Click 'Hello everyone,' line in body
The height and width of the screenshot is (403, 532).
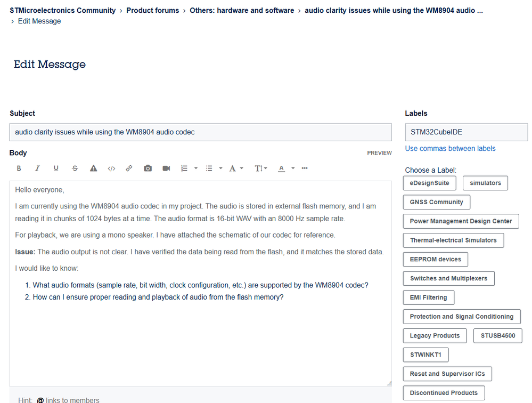click(x=40, y=190)
